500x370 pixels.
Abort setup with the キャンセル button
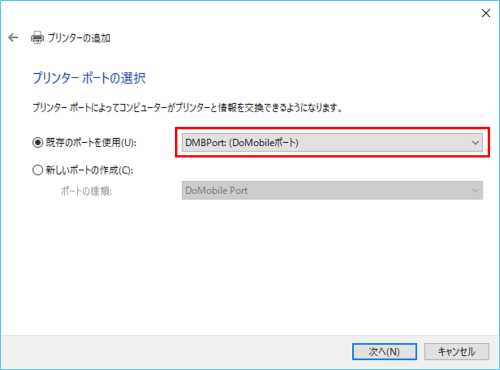pos(457,352)
